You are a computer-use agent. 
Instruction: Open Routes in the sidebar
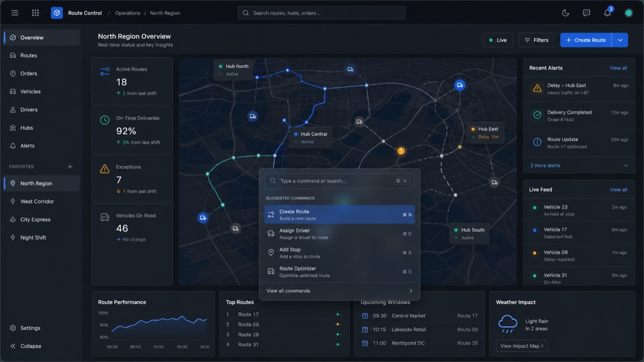tap(41, 55)
